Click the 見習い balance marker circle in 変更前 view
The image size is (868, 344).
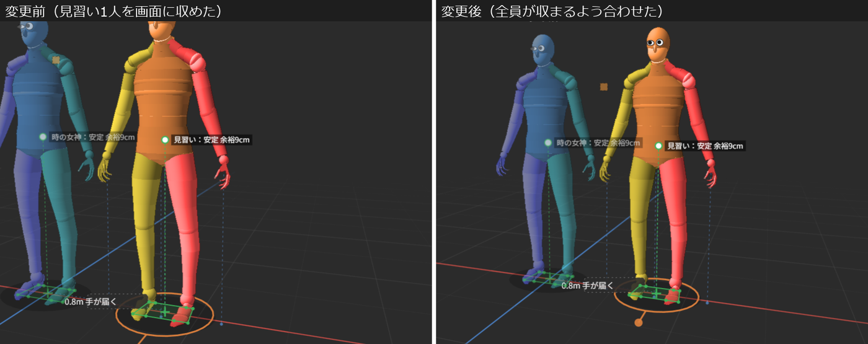165,140
